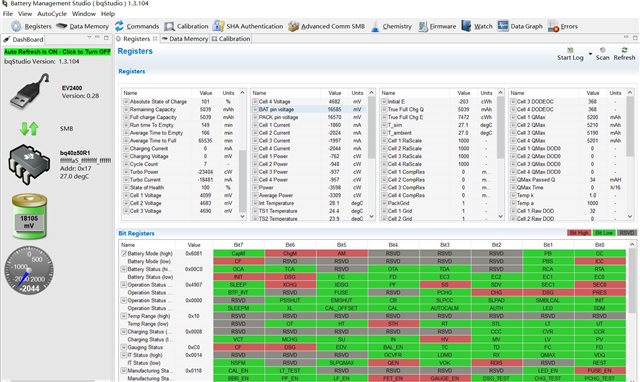Click the Bit High red legend swatch
640x382 pixels.
(579, 233)
